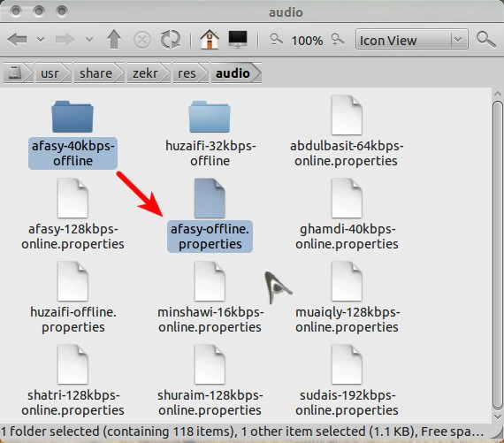Click the Stop loading icon
Screen dimensions: 504x443
[x=142, y=40]
